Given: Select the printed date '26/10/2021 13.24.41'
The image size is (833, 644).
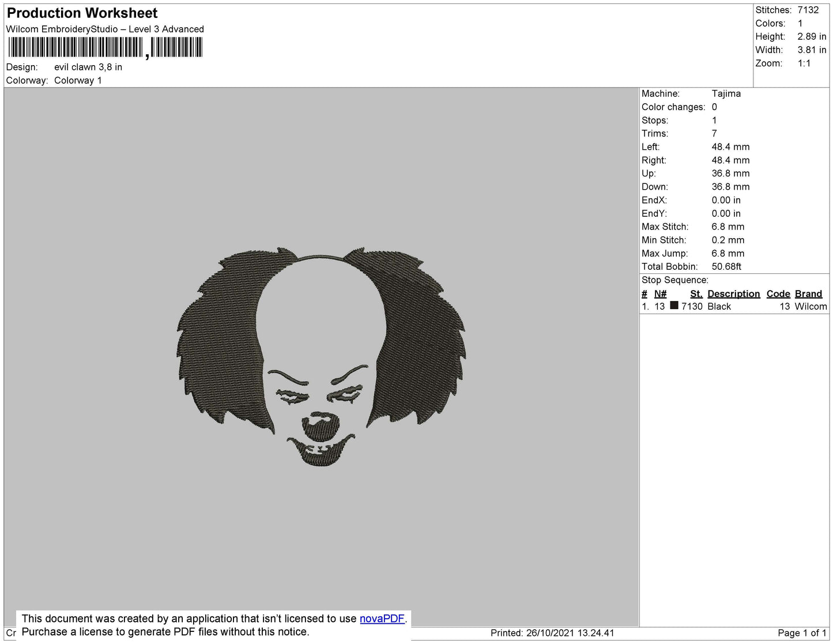Looking at the screenshot, I should (x=570, y=633).
